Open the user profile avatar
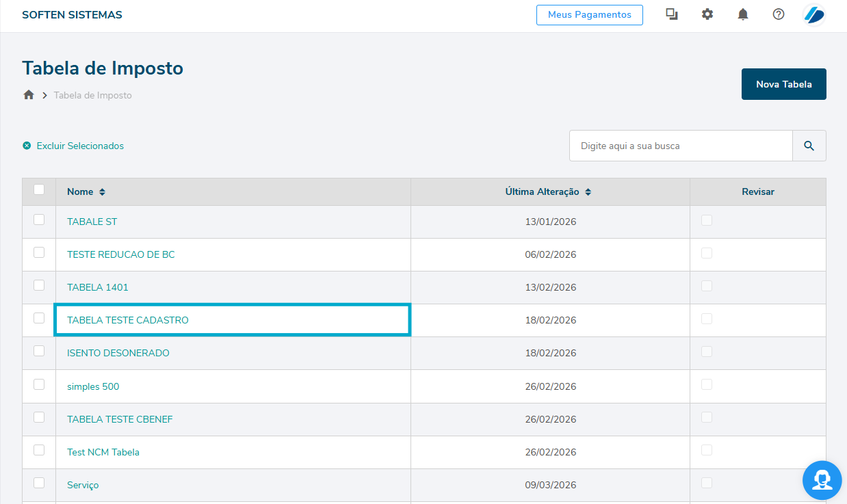This screenshot has width=847, height=504. [x=814, y=14]
